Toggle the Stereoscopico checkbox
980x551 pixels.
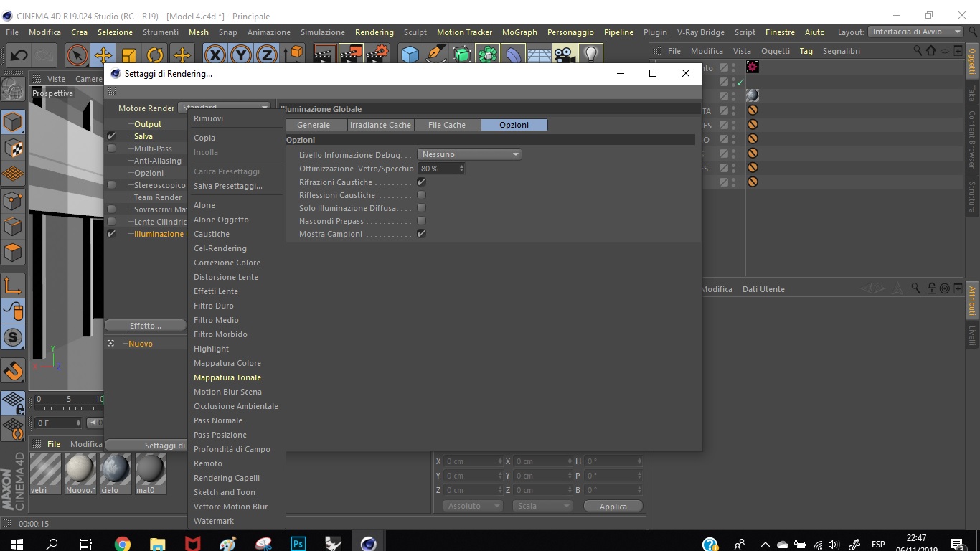112,185
